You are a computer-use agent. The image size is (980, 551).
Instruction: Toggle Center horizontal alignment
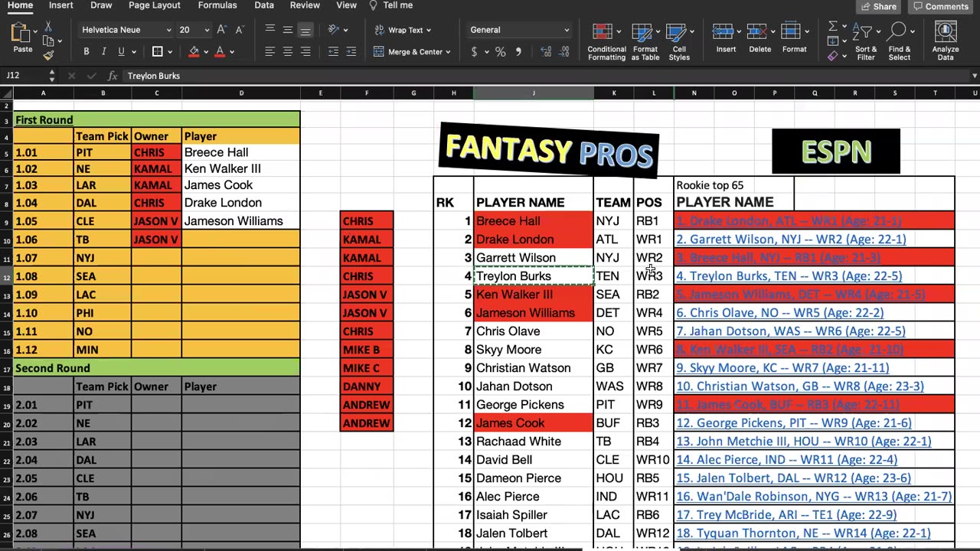point(287,51)
